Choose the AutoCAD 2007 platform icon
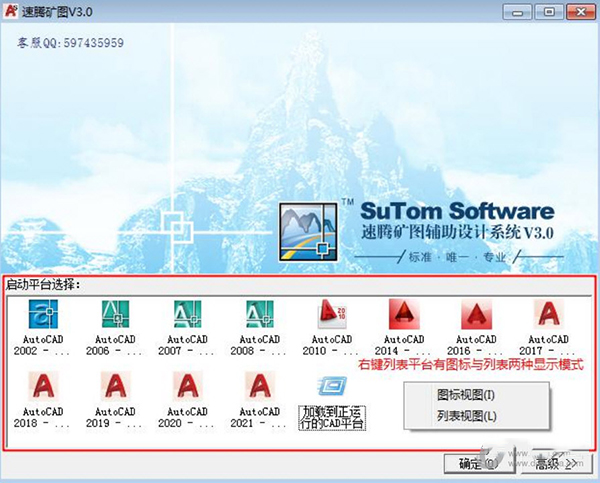This screenshot has width=600, height=483. pyautogui.click(x=188, y=314)
